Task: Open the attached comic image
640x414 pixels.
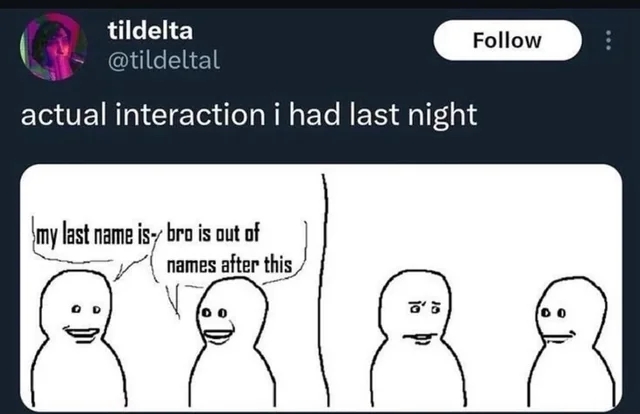Action: click(x=321, y=287)
